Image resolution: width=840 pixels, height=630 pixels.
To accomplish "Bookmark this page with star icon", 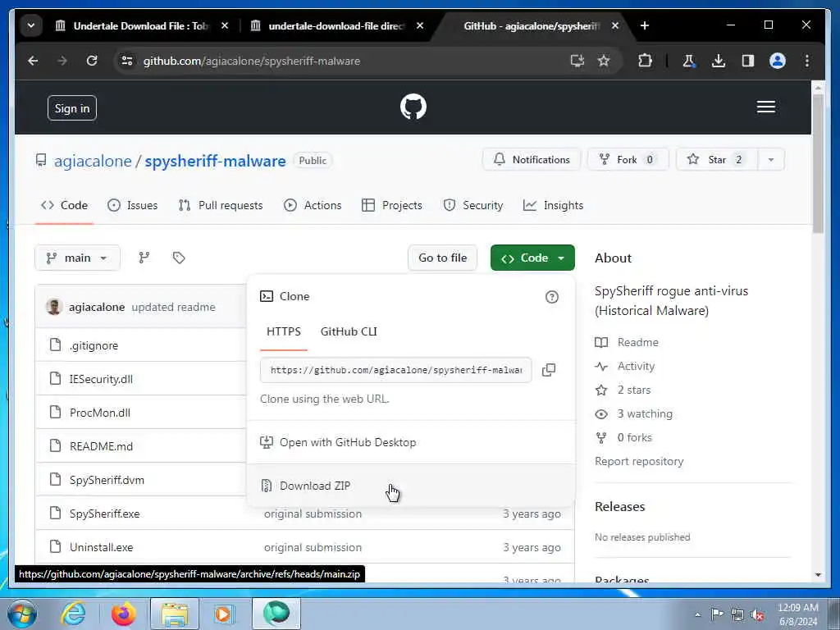I will pos(604,61).
